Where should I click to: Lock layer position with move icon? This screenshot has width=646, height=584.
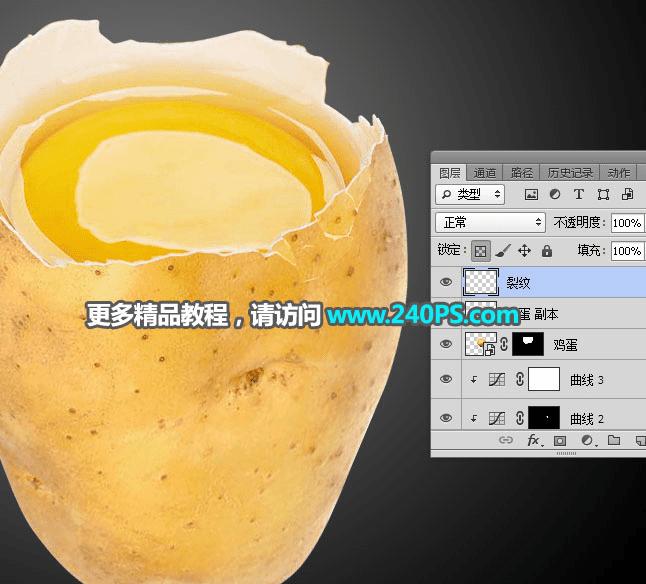tap(524, 250)
